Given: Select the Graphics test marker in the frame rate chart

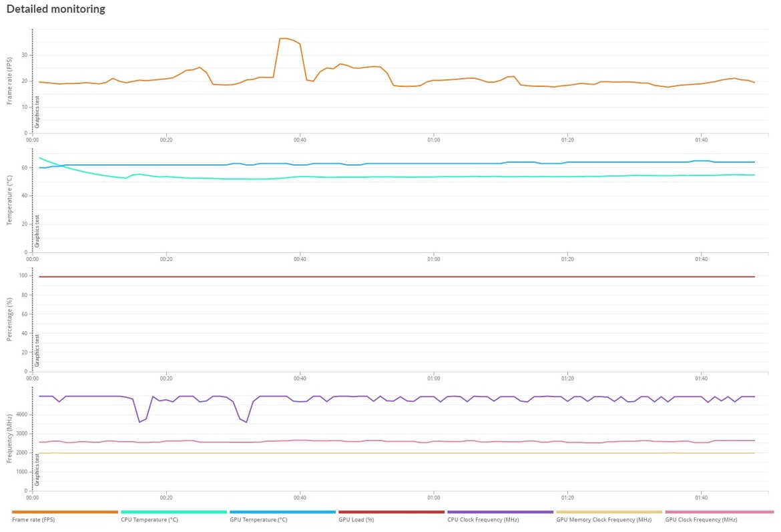Looking at the screenshot, I should click(x=37, y=112).
